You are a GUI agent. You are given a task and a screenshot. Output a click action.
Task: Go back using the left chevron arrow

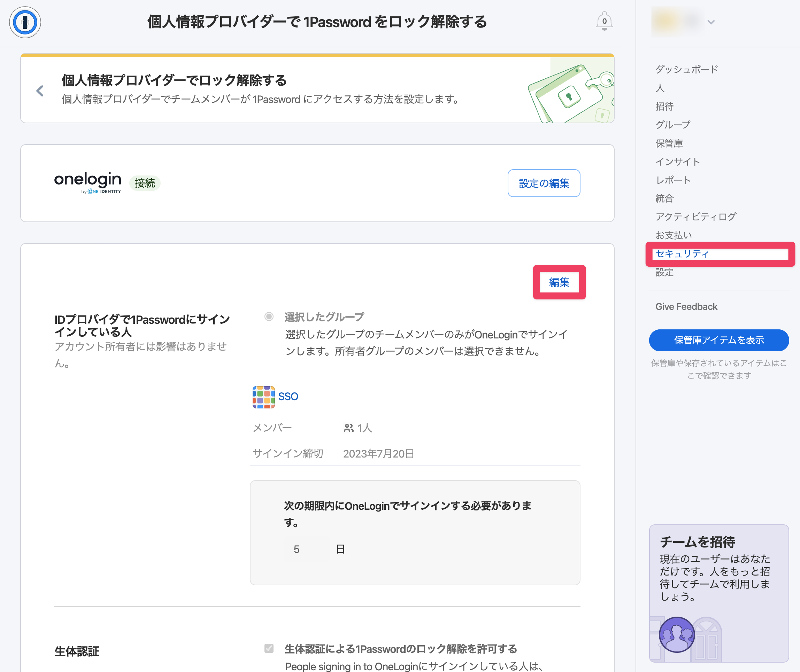[40, 91]
